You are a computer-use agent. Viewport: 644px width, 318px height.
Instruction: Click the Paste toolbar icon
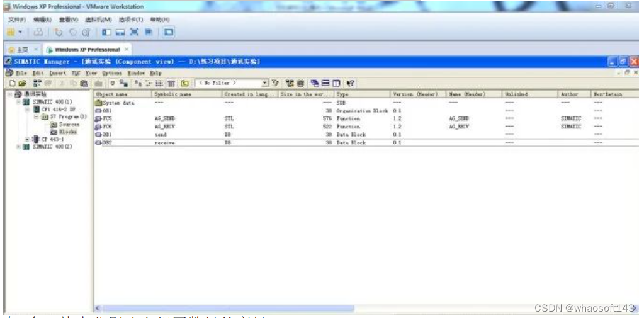click(83, 83)
